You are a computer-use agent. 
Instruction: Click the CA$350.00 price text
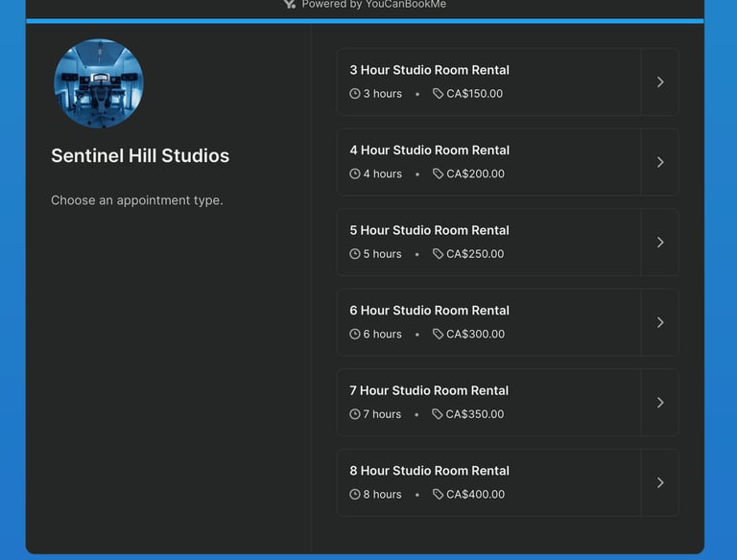point(475,414)
